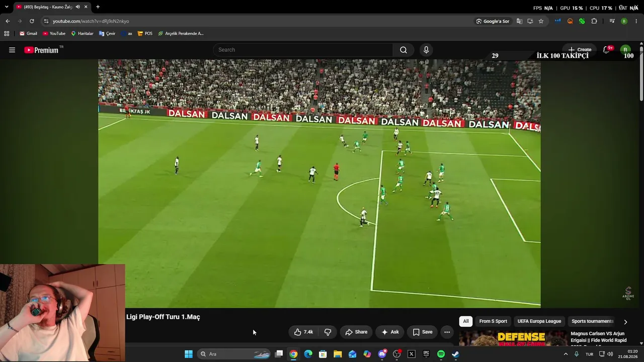Click the Share button
Viewport: 644px width, 362px height.
(356, 332)
